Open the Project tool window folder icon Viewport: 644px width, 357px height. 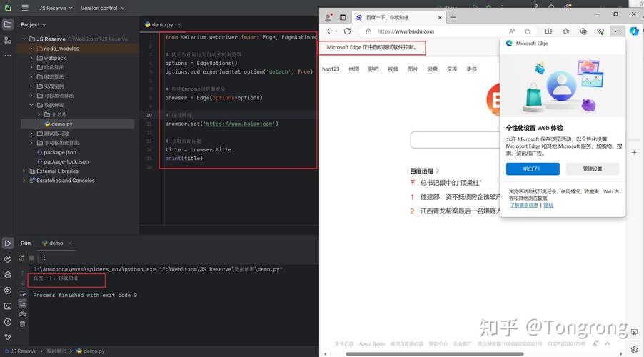click(8, 25)
